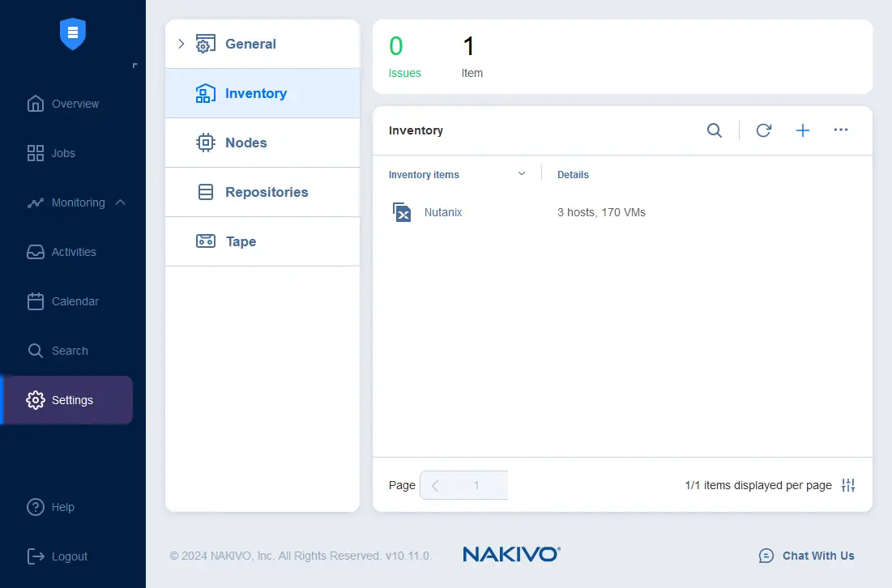Go to Jobs in the sidebar
The height and width of the screenshot is (588, 892).
(51, 153)
